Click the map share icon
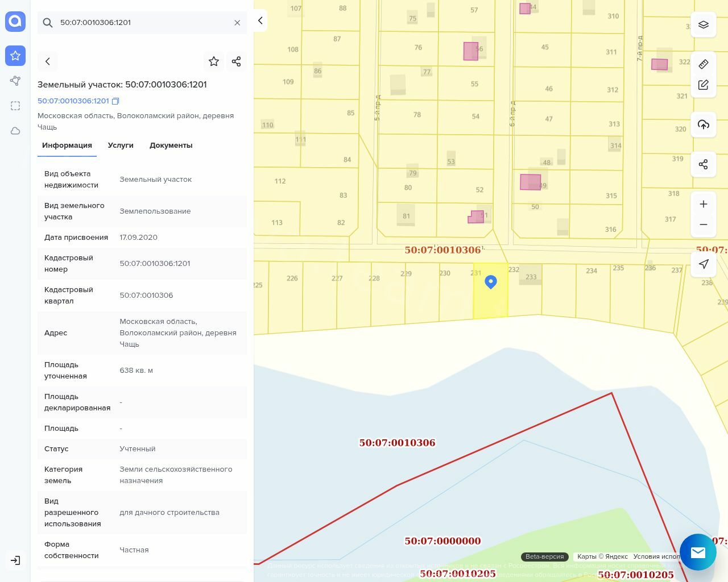728x582 pixels. point(704,164)
